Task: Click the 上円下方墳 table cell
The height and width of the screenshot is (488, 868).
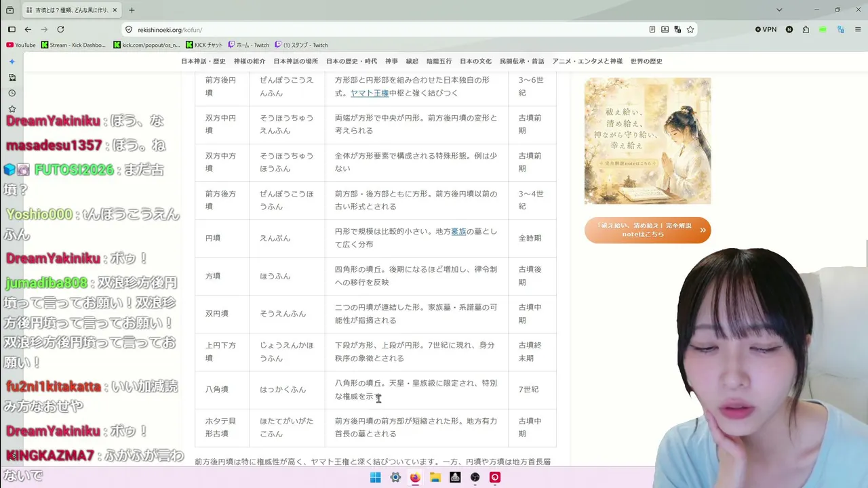Action: [x=222, y=352]
